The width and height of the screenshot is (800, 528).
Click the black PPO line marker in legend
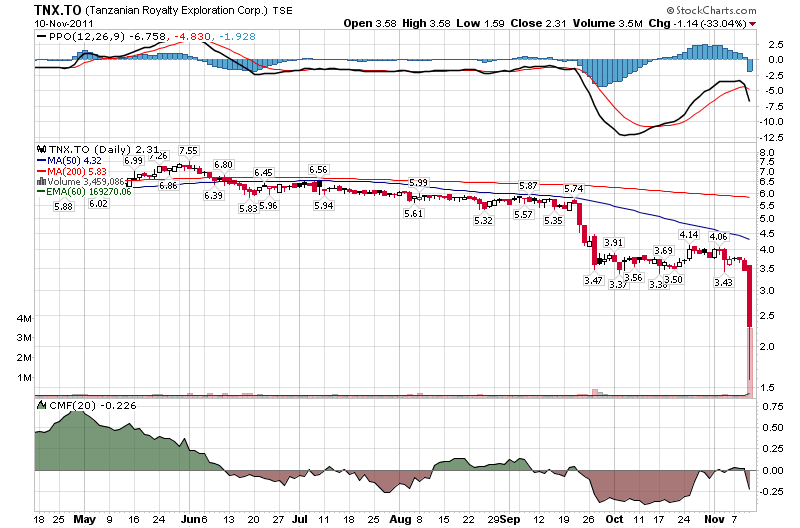41,37
